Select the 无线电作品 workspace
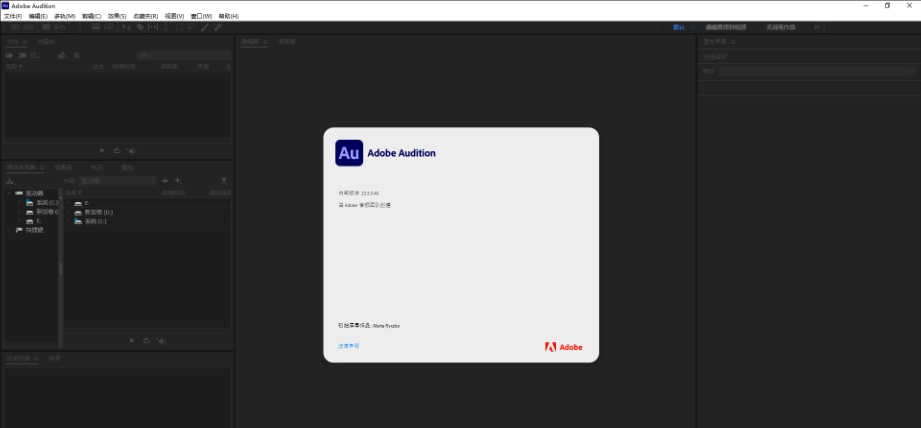The height and width of the screenshot is (428, 921). point(781,27)
